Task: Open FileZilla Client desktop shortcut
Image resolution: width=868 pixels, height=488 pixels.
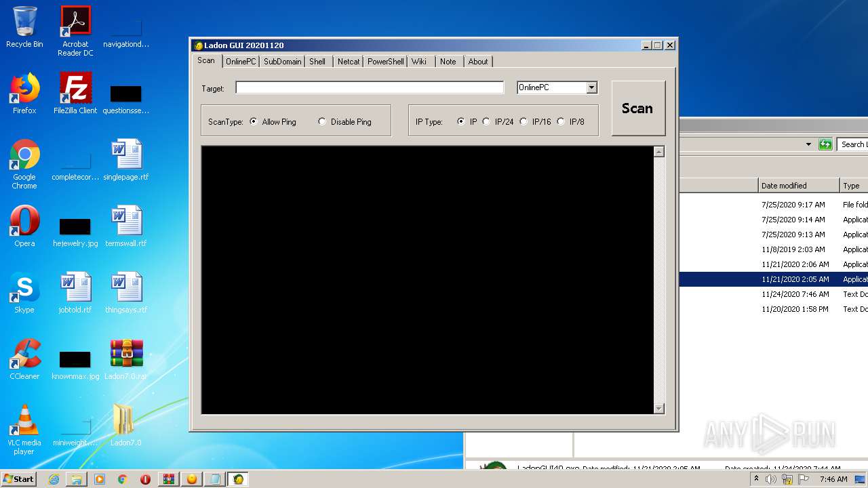Action: 75,94
